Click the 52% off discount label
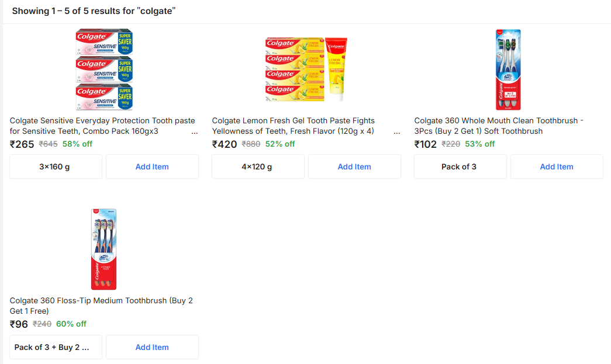Screen dimensions: 611x364 [x=280, y=144]
